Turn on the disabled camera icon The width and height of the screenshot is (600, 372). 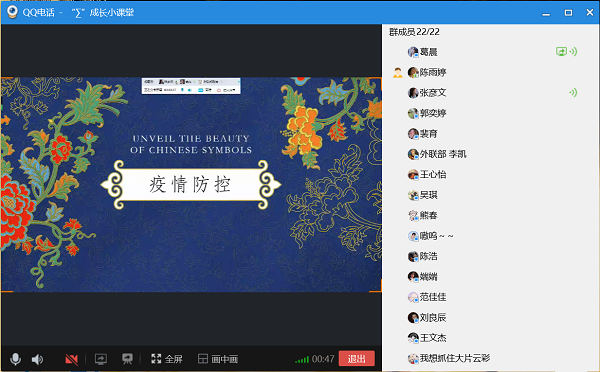point(72,359)
